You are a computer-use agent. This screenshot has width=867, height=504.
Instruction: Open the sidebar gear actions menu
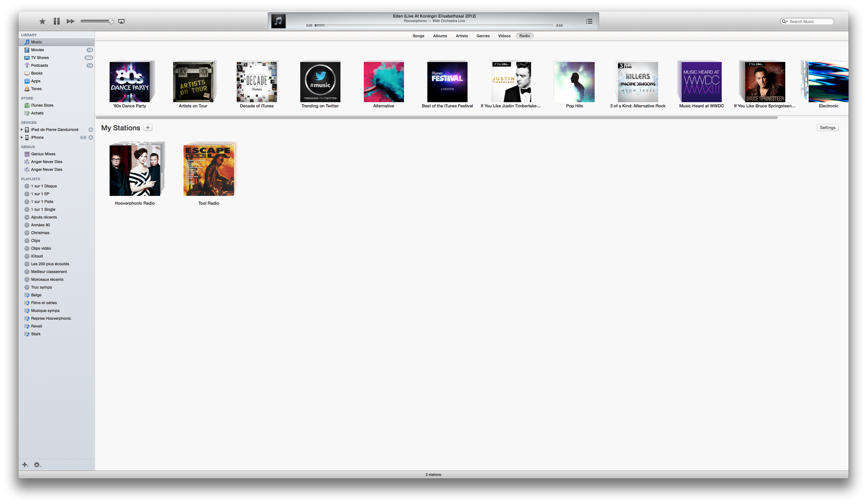click(x=37, y=465)
